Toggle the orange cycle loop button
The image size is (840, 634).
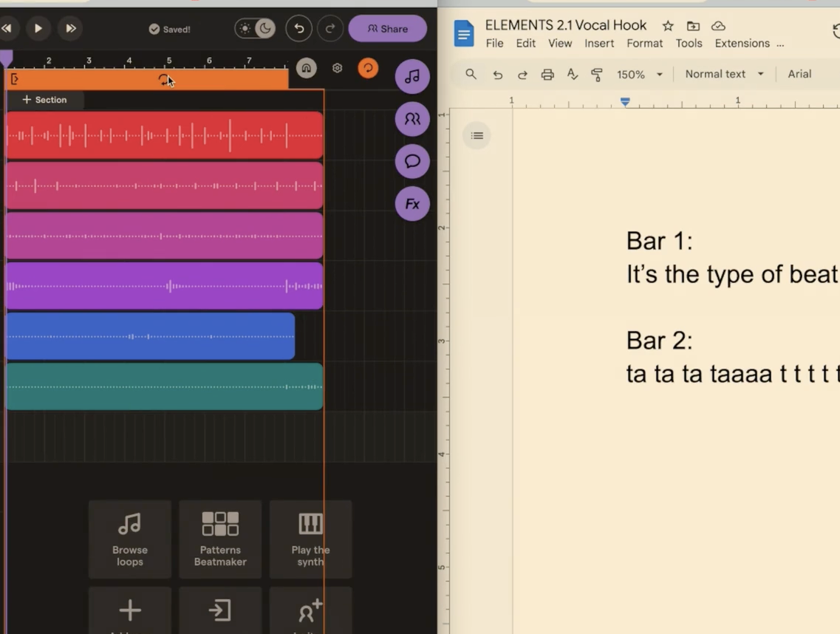pyautogui.click(x=368, y=68)
